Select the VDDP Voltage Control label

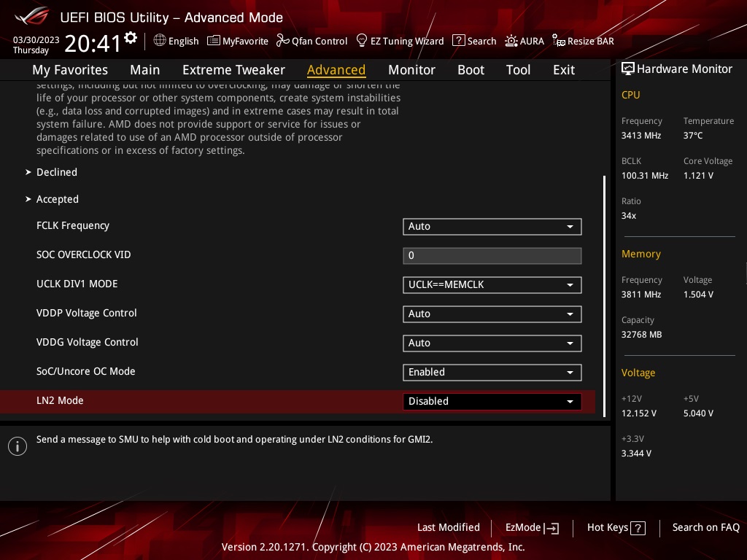pyautogui.click(x=86, y=313)
